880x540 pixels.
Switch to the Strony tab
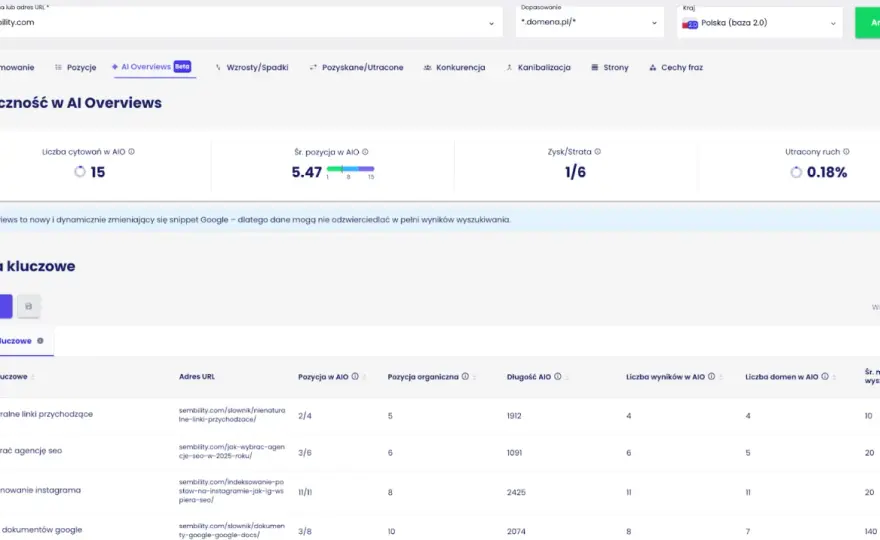(x=609, y=67)
